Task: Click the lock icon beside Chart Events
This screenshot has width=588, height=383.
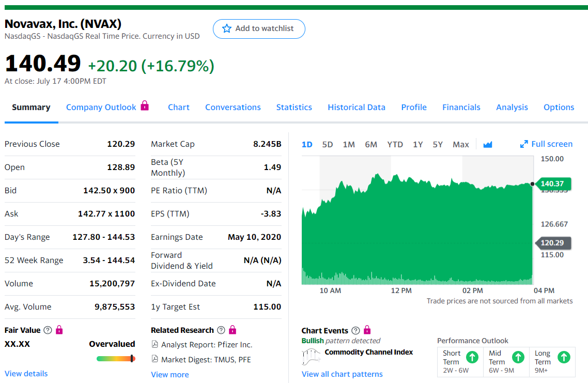Action: [367, 330]
